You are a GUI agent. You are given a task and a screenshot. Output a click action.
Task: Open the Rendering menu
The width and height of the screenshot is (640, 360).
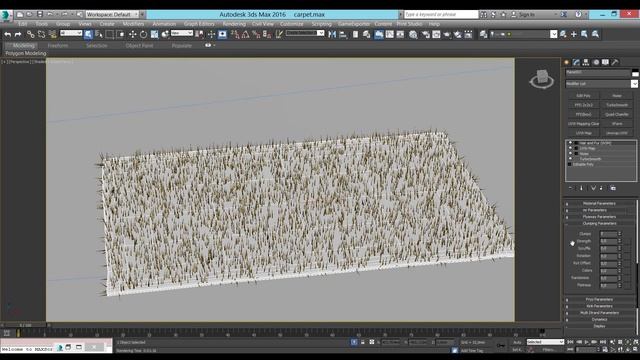[234, 24]
